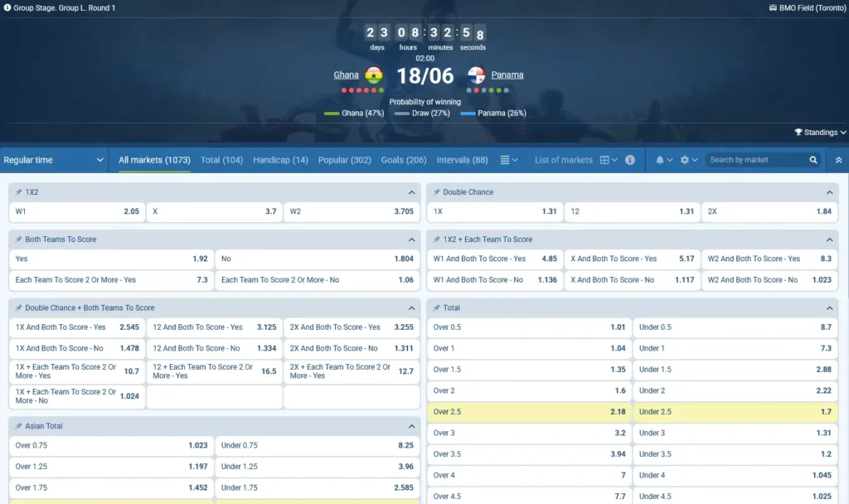The image size is (849, 504).
Task: Bet on draw X at 3.7
Action: tap(215, 211)
